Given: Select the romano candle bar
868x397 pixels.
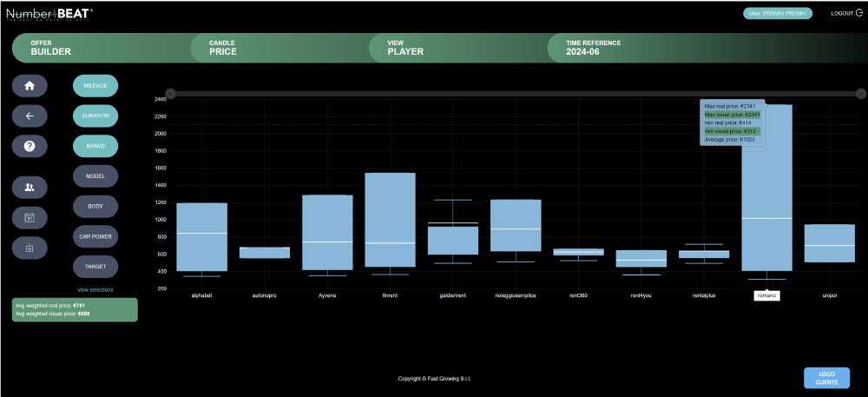Looking at the screenshot, I should pos(766,188).
